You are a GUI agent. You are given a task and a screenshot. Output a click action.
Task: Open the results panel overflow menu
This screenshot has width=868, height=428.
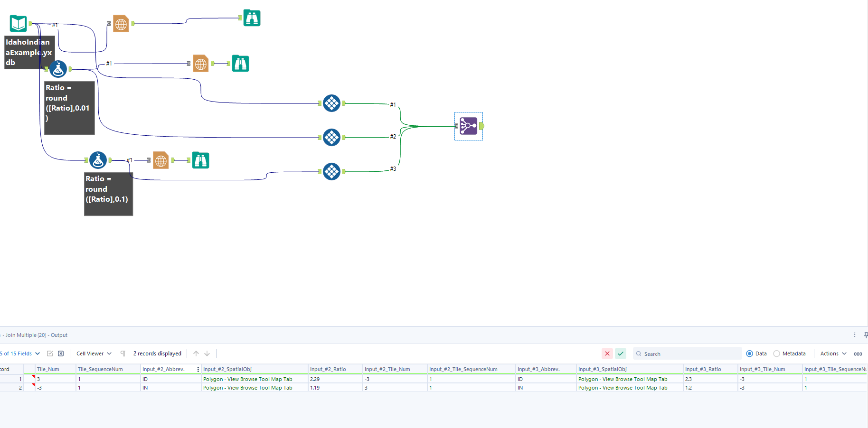click(x=855, y=335)
